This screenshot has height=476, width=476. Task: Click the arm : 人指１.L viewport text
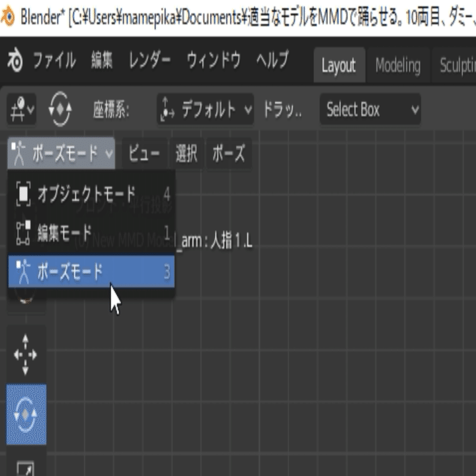217,242
